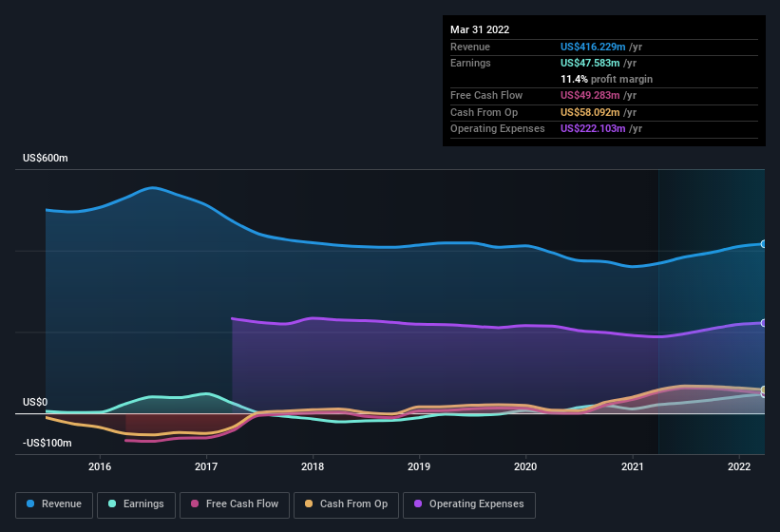Click the US$416.229m revenue value
Image resolution: width=780 pixels, height=532 pixels.
click(x=593, y=47)
